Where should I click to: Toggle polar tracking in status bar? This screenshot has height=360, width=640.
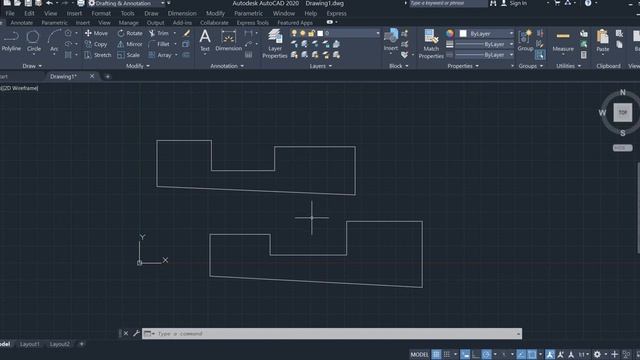486,354
